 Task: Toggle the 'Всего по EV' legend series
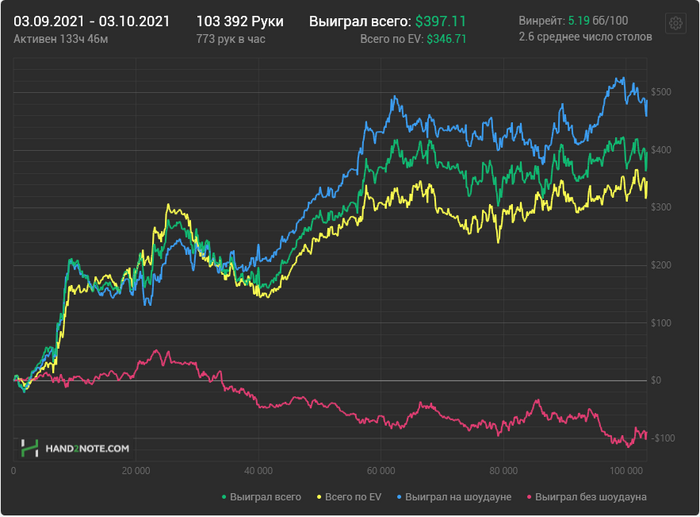349,497
